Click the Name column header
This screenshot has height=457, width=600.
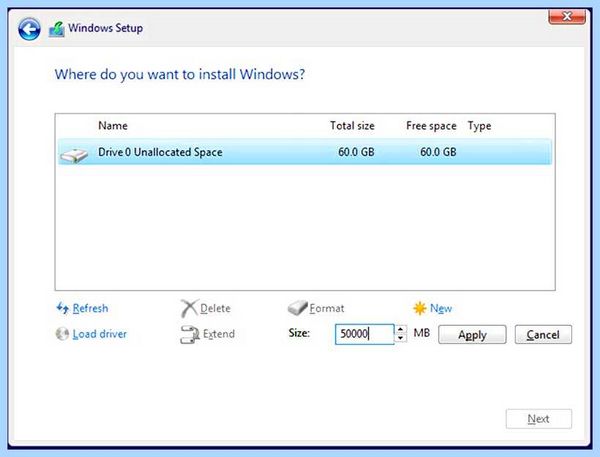click(x=113, y=126)
